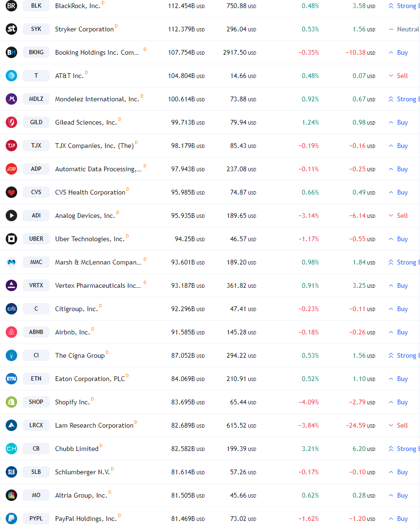The height and width of the screenshot is (529, 420).
Task: Select the BKNG ticker badge
Action: [x=36, y=52]
